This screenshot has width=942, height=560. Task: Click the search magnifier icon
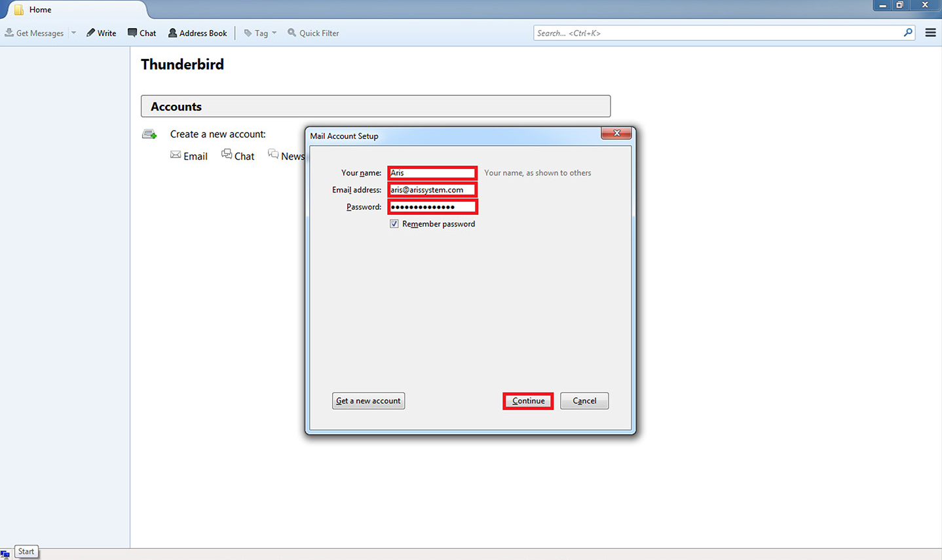click(x=908, y=33)
